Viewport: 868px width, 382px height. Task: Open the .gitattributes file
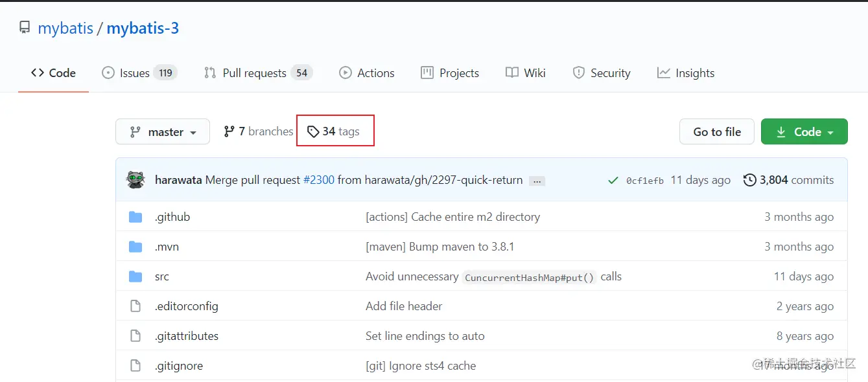[x=187, y=336]
